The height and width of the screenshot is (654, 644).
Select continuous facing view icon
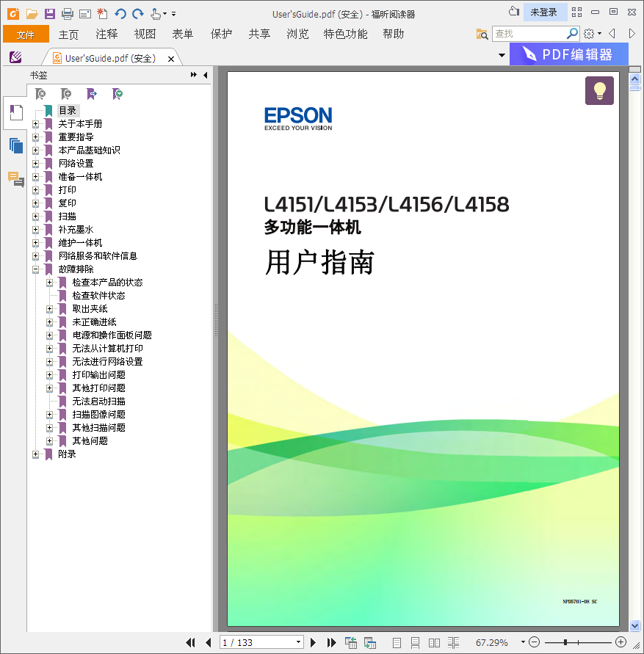pos(453,643)
